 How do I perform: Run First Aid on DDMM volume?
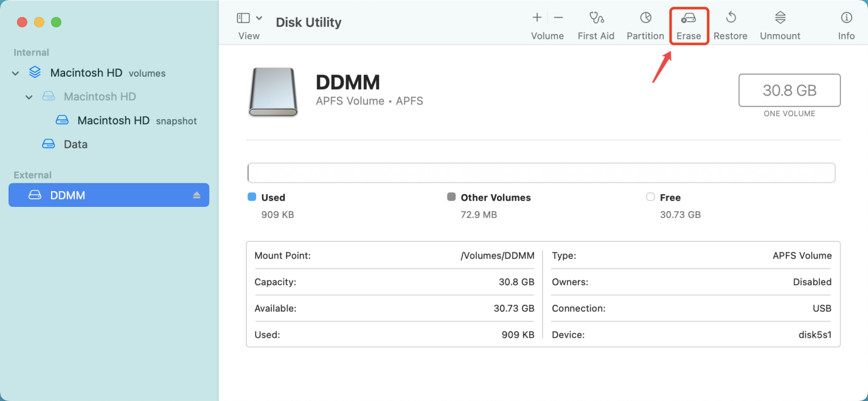click(596, 23)
